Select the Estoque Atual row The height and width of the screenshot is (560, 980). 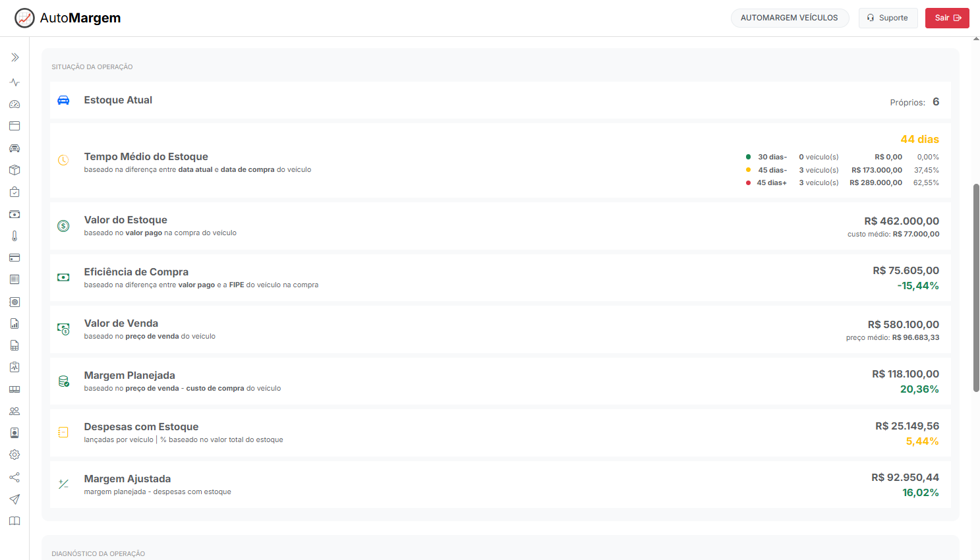click(x=500, y=100)
